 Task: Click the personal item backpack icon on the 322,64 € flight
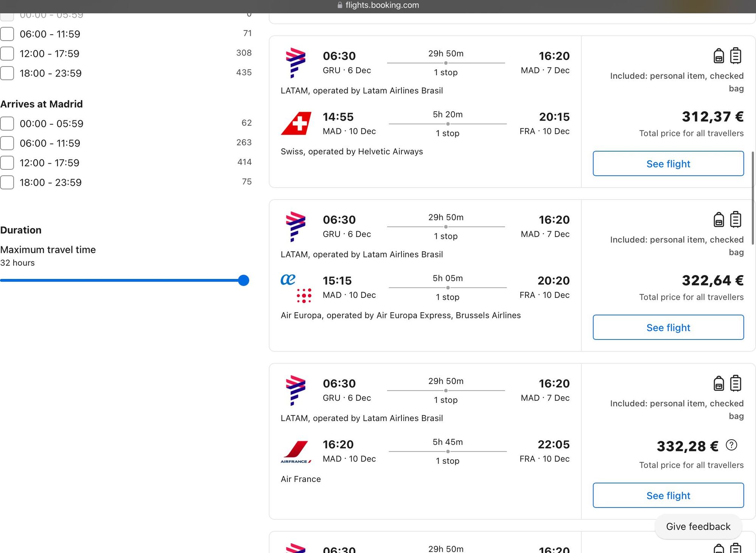tap(719, 220)
